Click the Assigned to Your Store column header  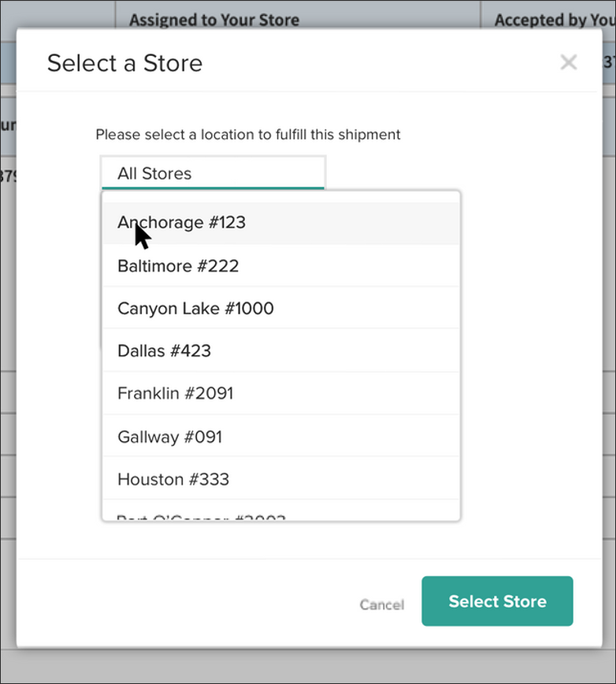coord(214,20)
